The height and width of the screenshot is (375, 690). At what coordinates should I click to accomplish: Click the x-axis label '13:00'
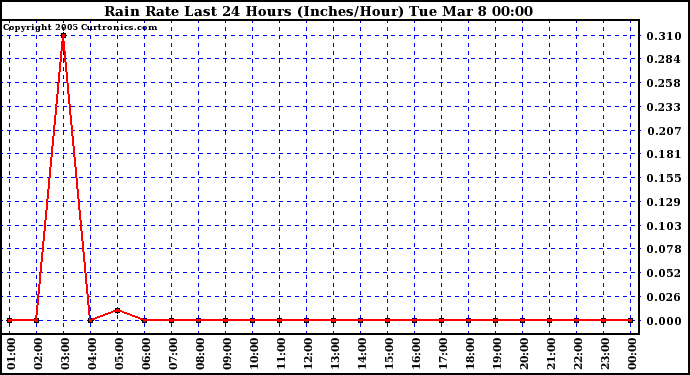coord(335,354)
